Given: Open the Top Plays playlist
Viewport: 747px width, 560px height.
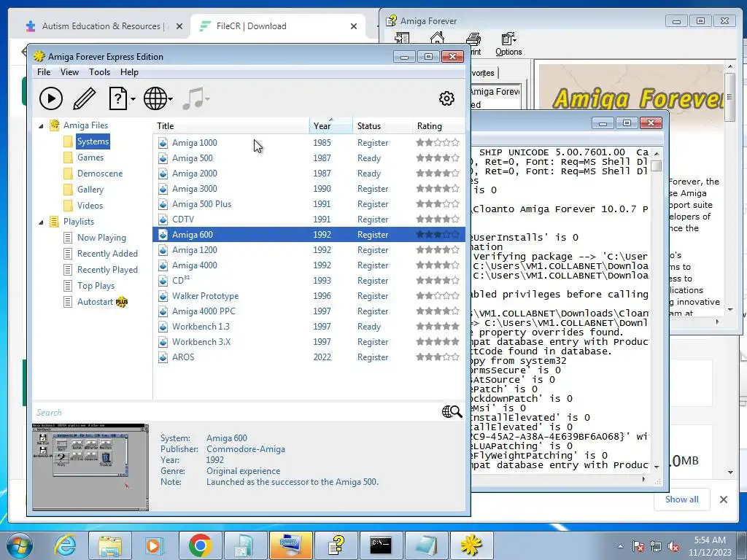Looking at the screenshot, I should [x=96, y=286].
